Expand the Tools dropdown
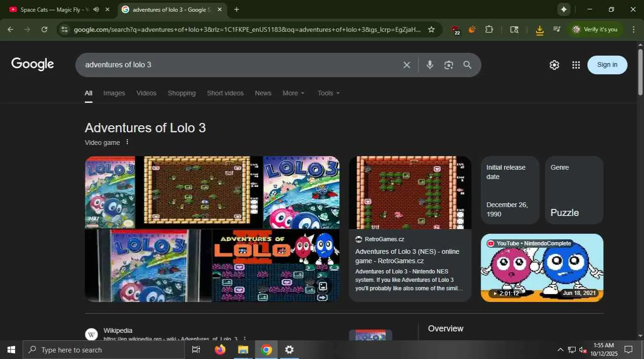Screen dimensions: 644x359 pyautogui.click(x=329, y=93)
